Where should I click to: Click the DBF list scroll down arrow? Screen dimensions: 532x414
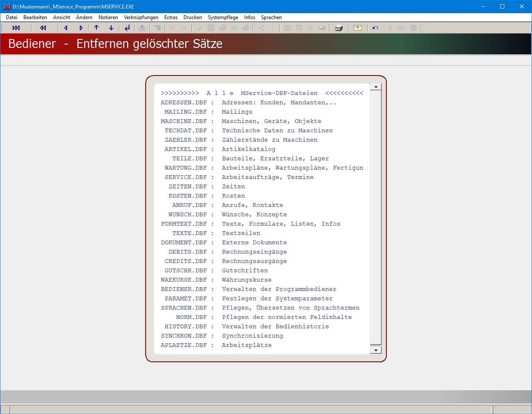[x=376, y=350]
